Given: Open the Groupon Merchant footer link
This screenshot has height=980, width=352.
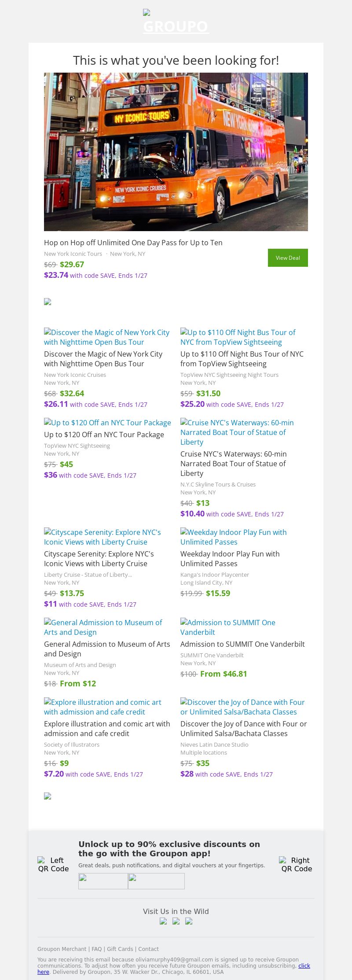Looking at the screenshot, I should point(62,949).
